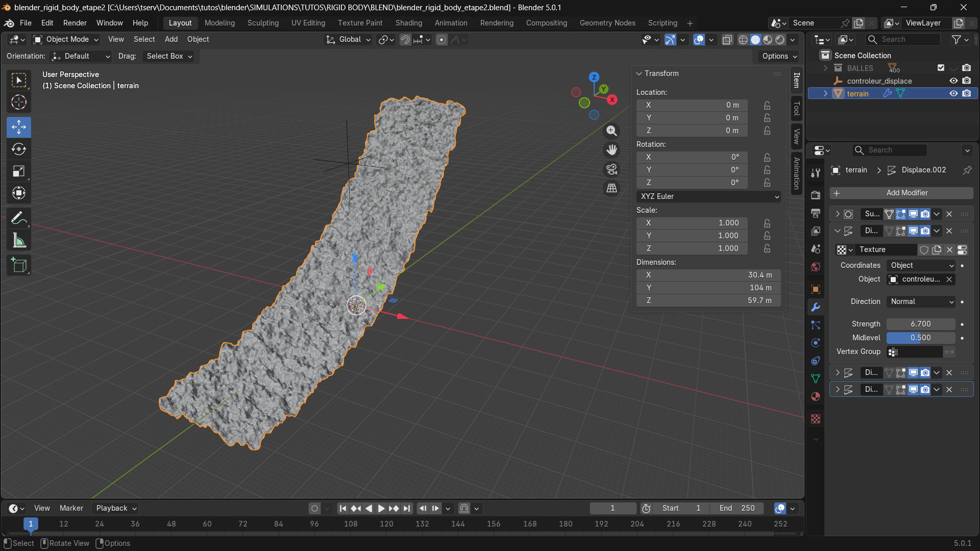Adjust the Midlevel slider
This screenshot has height=551, width=980.
pos(920,338)
